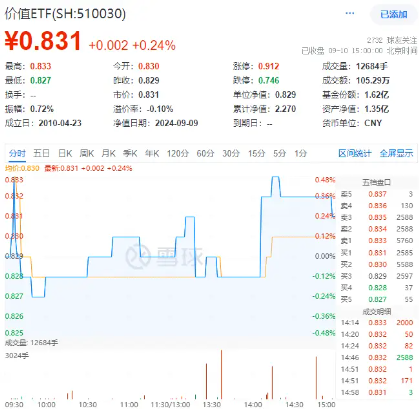
Task: Switch to the 五日 tab
Action: [41, 153]
